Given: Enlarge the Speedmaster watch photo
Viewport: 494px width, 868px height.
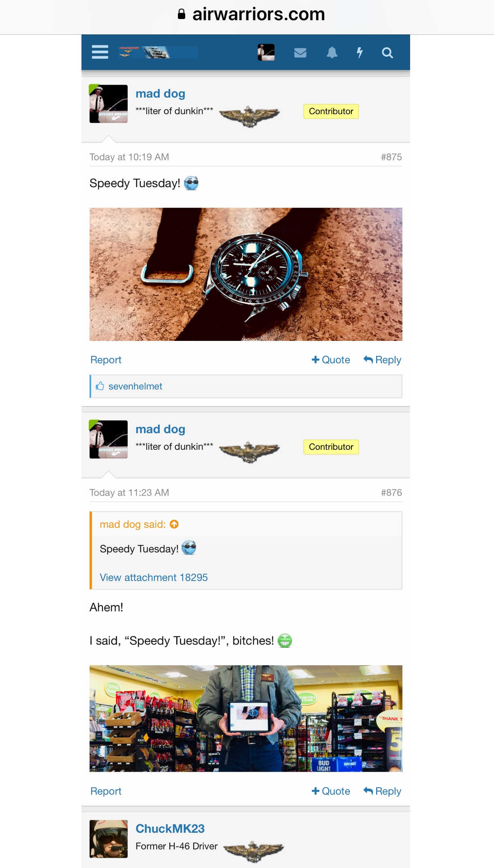Looking at the screenshot, I should coord(246,274).
